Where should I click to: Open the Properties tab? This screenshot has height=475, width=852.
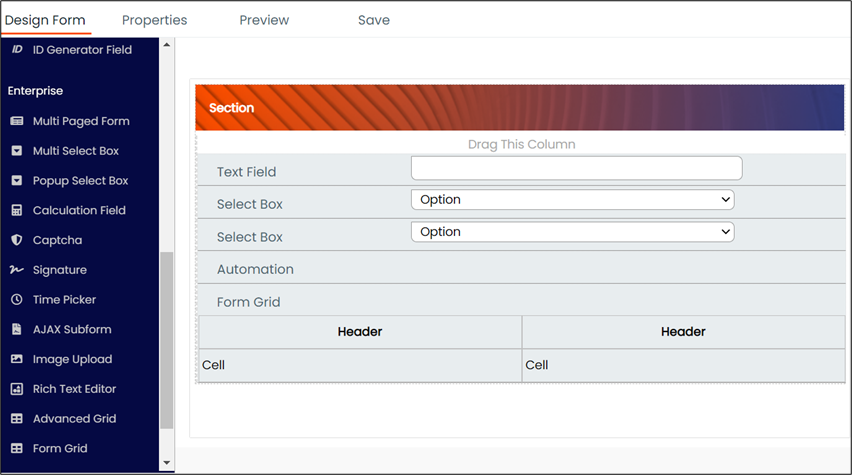click(154, 20)
